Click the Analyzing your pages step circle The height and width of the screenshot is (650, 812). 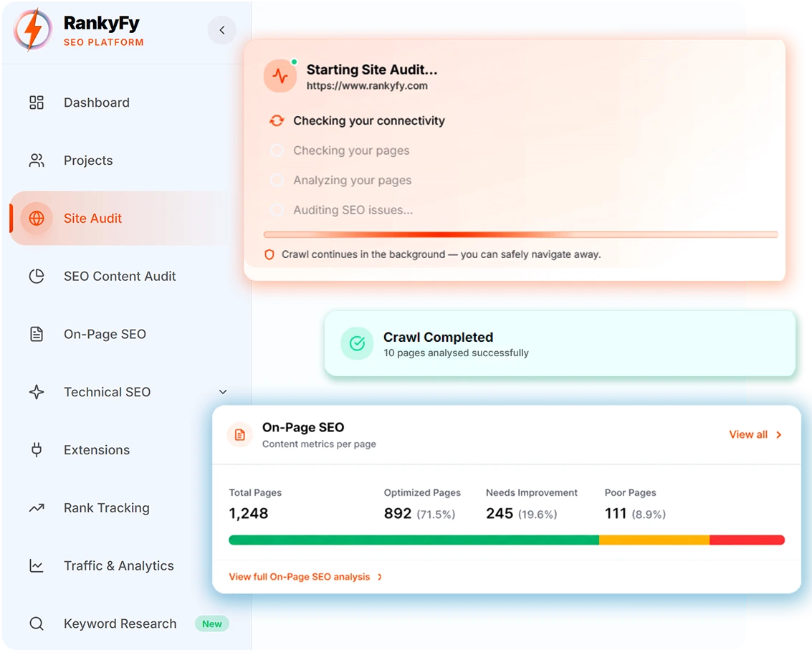pyautogui.click(x=277, y=181)
